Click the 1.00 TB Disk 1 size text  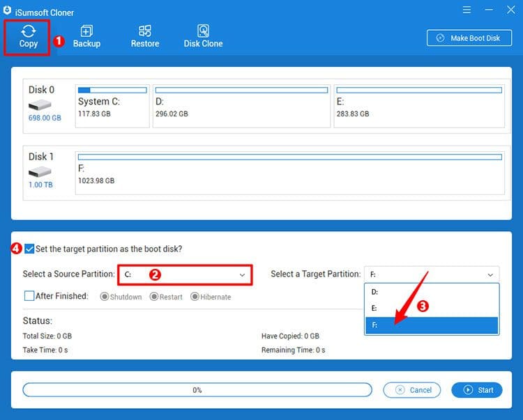(x=40, y=185)
